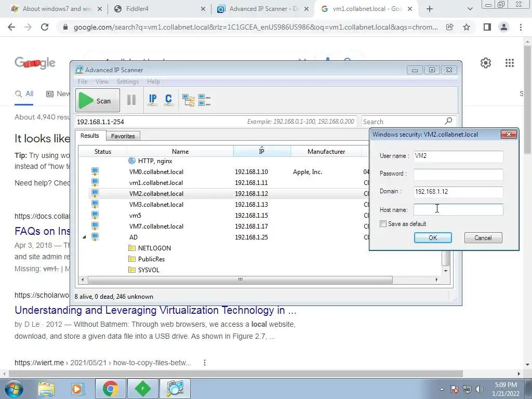Click the IP toolbar icon
This screenshot has height=399, width=532.
tap(153, 100)
